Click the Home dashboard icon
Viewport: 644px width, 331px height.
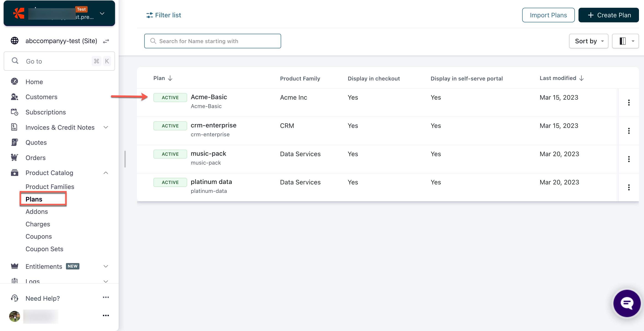point(15,82)
